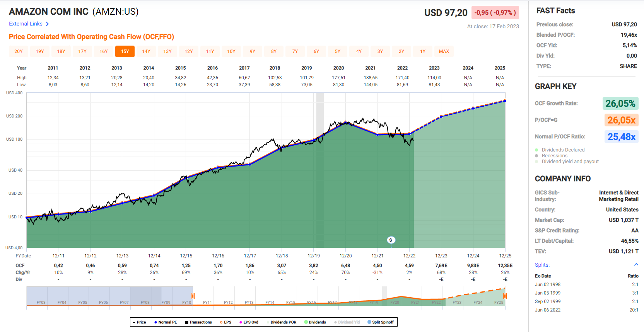Switch to the MAX time range
This screenshot has width=644, height=332.
(x=444, y=51)
